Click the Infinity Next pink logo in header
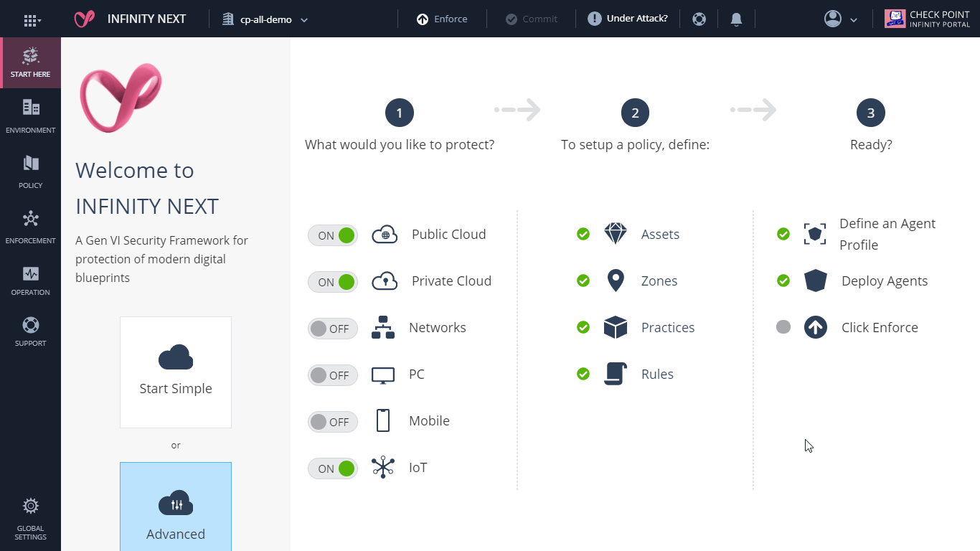Screen dimensions: 980x551 coord(85,19)
